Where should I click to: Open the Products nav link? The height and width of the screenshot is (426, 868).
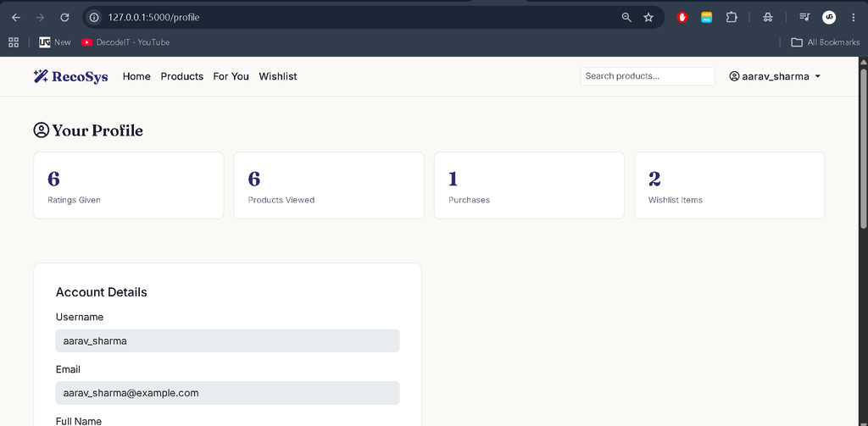(182, 76)
